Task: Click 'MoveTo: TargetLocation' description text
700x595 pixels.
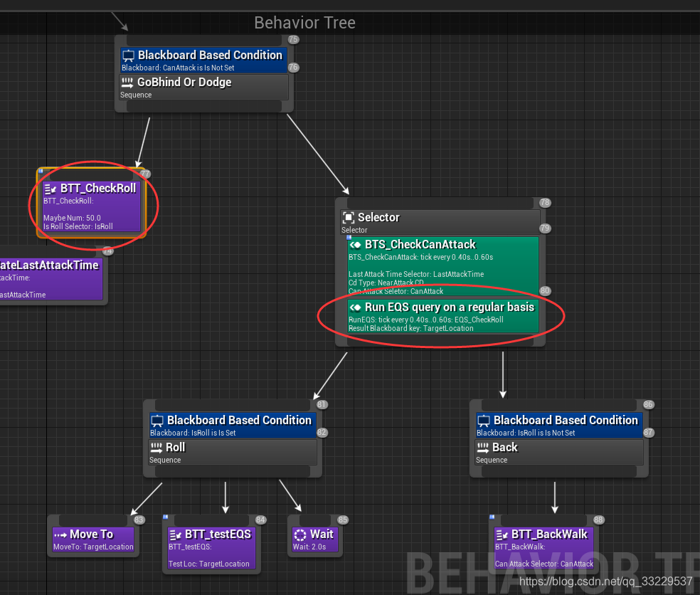Action: tap(93, 547)
